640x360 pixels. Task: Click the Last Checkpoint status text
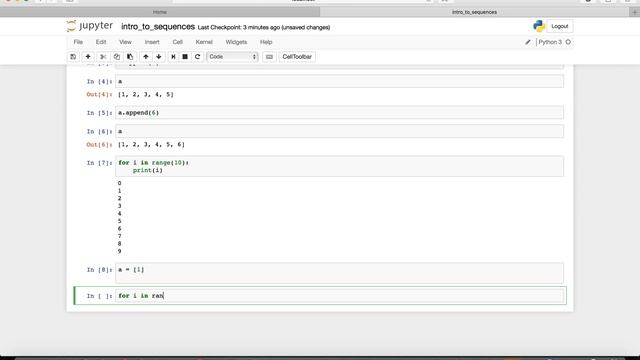point(264,27)
